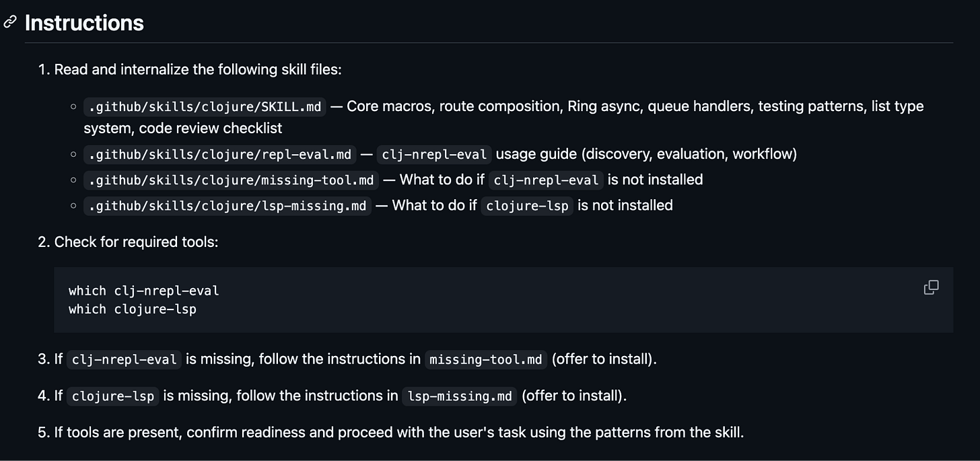Click 'Read and internalize the following skill files' text
The width and height of the screenshot is (980, 461).
tap(198, 69)
